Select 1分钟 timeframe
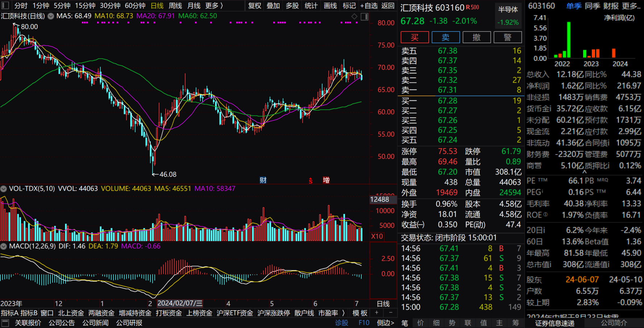 point(41,6)
